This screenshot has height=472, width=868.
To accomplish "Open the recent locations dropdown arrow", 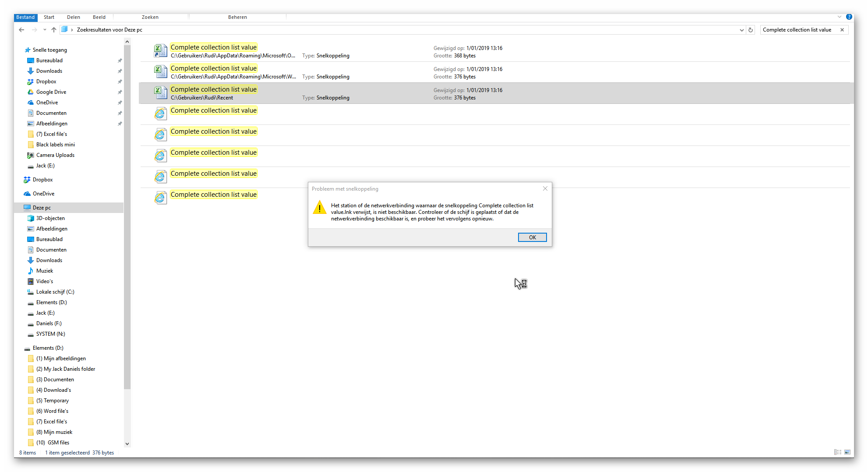I will tap(45, 30).
